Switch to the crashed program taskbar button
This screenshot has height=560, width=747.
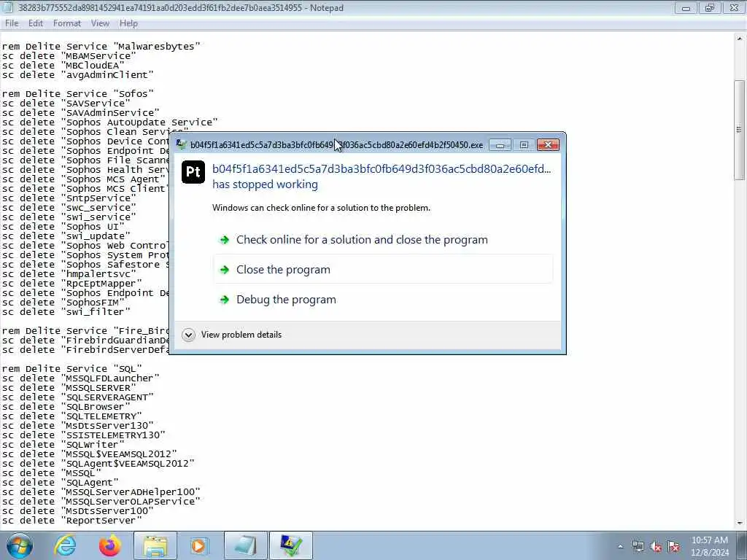tap(291, 545)
